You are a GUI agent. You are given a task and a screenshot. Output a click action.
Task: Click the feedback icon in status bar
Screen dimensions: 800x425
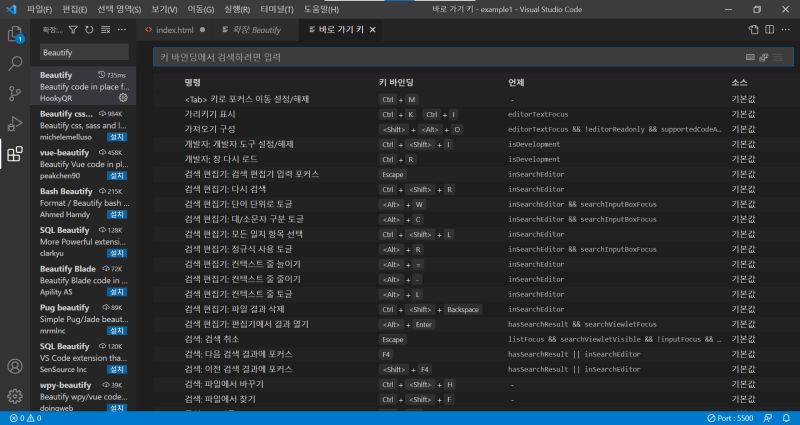tap(767, 418)
